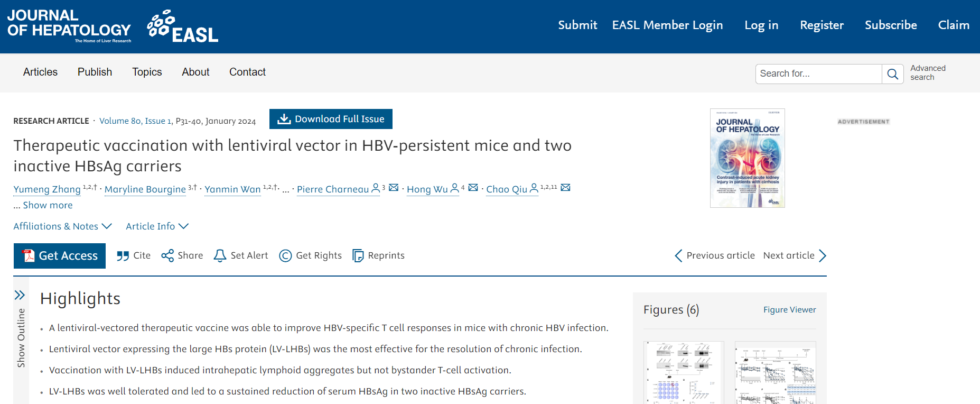Viewport: 980px width, 404px height.
Task: Click Hong Wu's author profile icon
Action: tap(454, 188)
